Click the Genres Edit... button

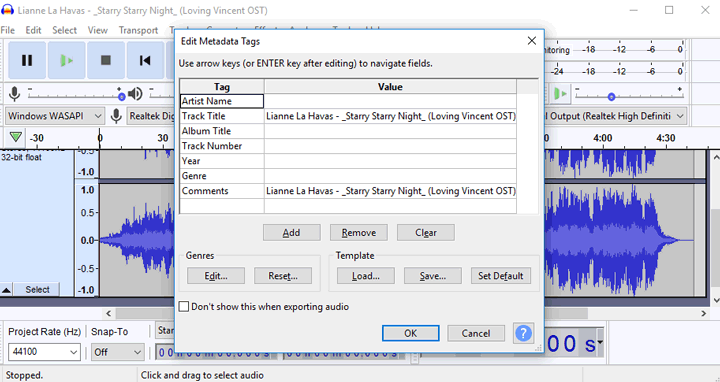coord(216,275)
